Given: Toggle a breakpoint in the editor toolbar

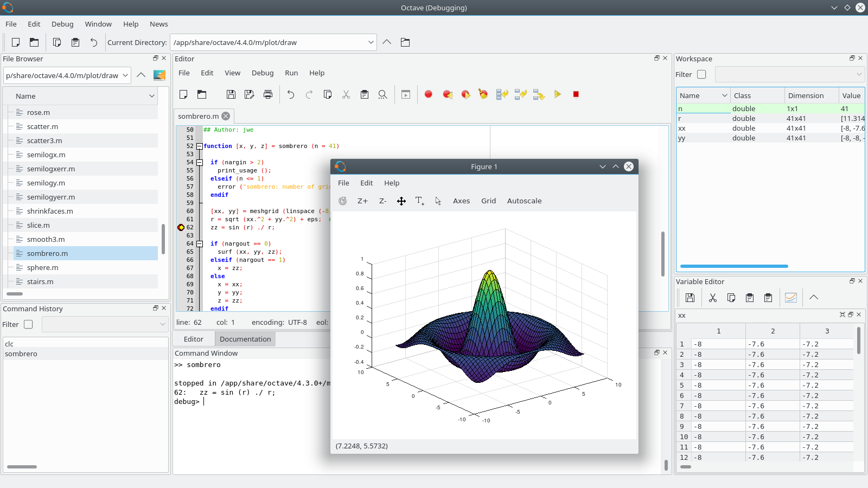Looking at the screenshot, I should 428,94.
